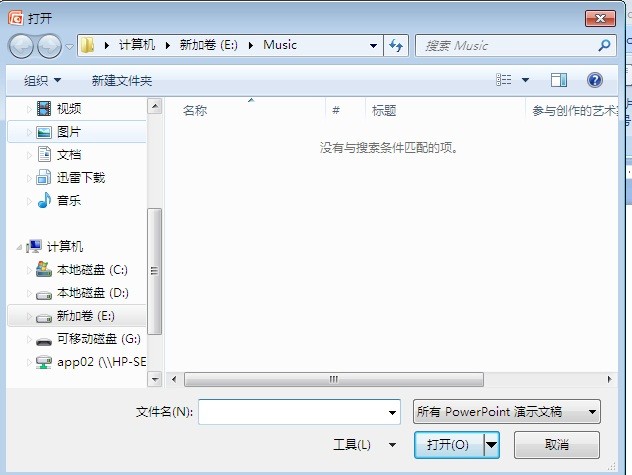Viewport: 632px width, 475px height.
Task: Click the Back navigation arrow button
Action: point(21,46)
